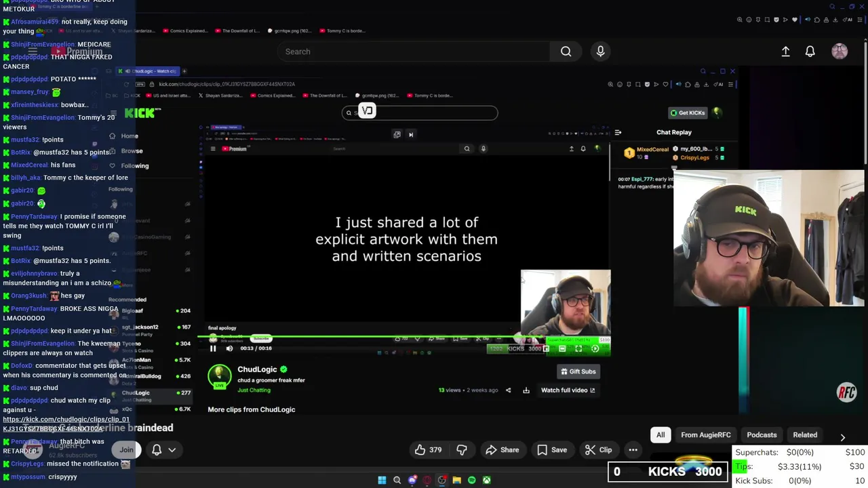Image resolution: width=868 pixels, height=488 pixels.
Task: Start YouTube voice search with microphone
Action: [x=600, y=52]
